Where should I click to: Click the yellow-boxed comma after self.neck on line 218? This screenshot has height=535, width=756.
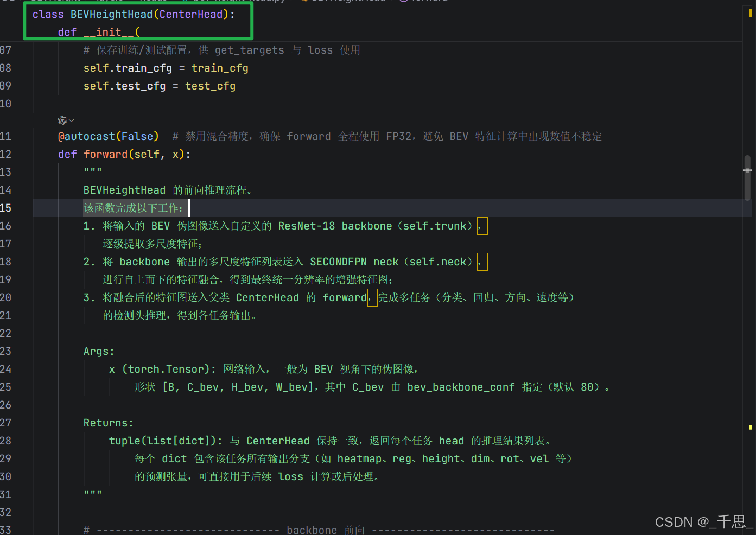[482, 262]
